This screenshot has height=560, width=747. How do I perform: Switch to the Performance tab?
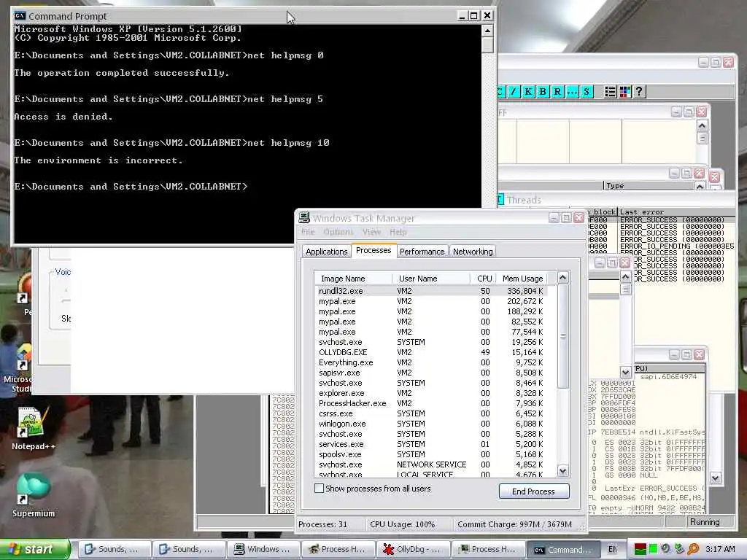pos(422,252)
